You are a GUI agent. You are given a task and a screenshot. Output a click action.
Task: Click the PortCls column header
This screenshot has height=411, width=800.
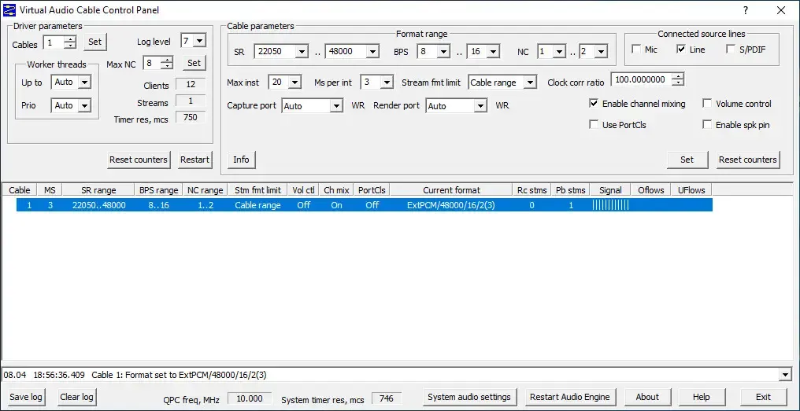click(x=372, y=190)
